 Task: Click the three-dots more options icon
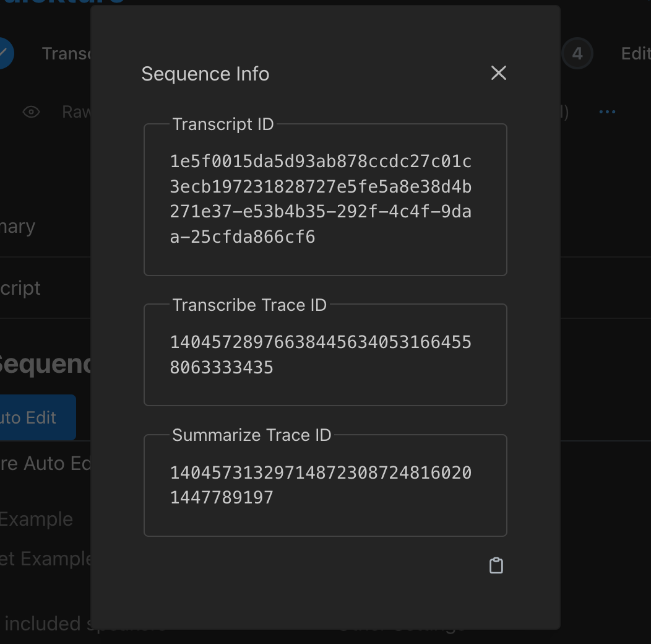[607, 112]
